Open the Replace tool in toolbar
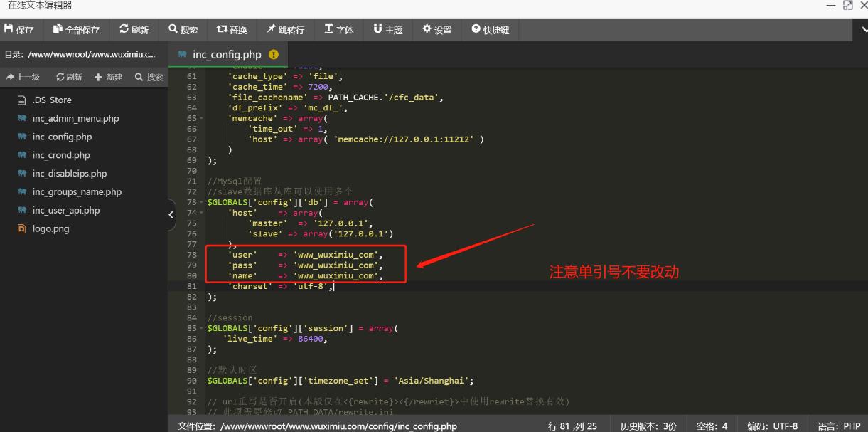This screenshot has width=868, height=432. point(232,30)
